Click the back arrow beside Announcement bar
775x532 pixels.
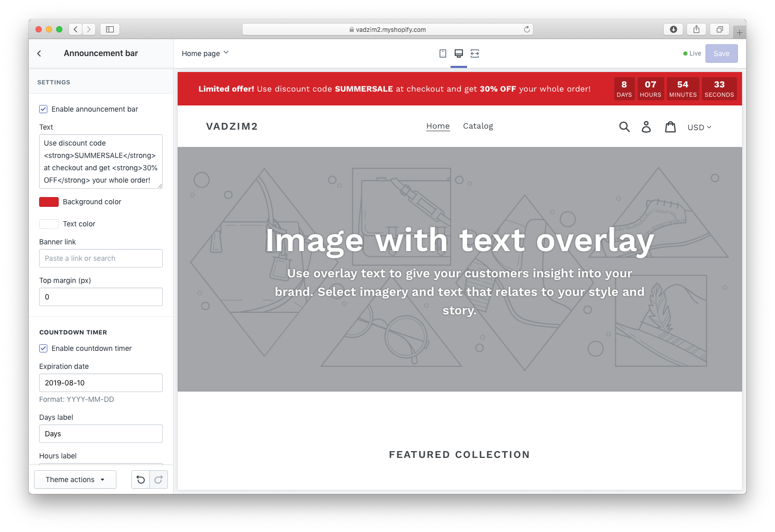39,54
